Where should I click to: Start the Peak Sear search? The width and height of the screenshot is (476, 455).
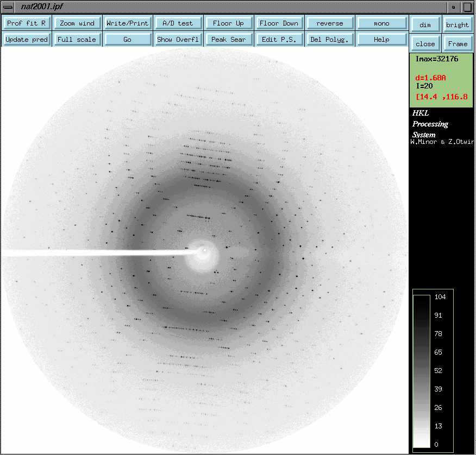228,40
